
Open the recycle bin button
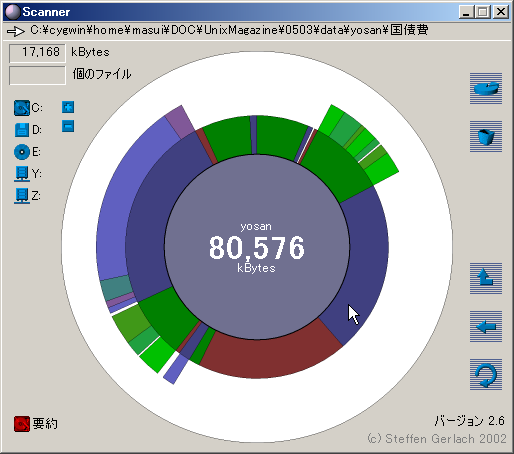click(486, 137)
